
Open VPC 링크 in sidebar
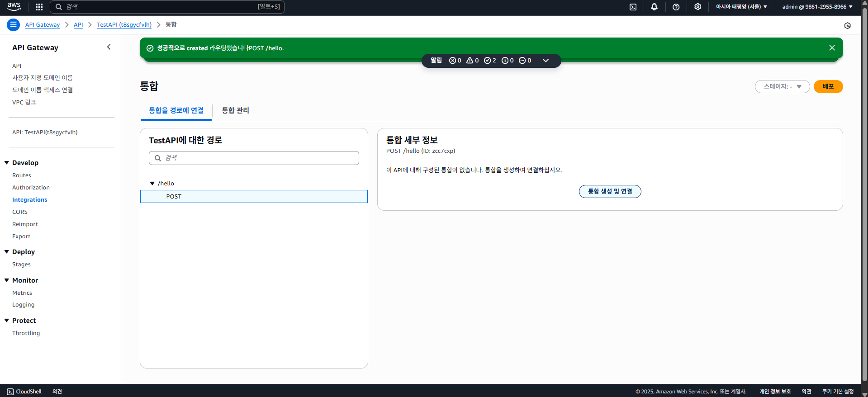24,102
